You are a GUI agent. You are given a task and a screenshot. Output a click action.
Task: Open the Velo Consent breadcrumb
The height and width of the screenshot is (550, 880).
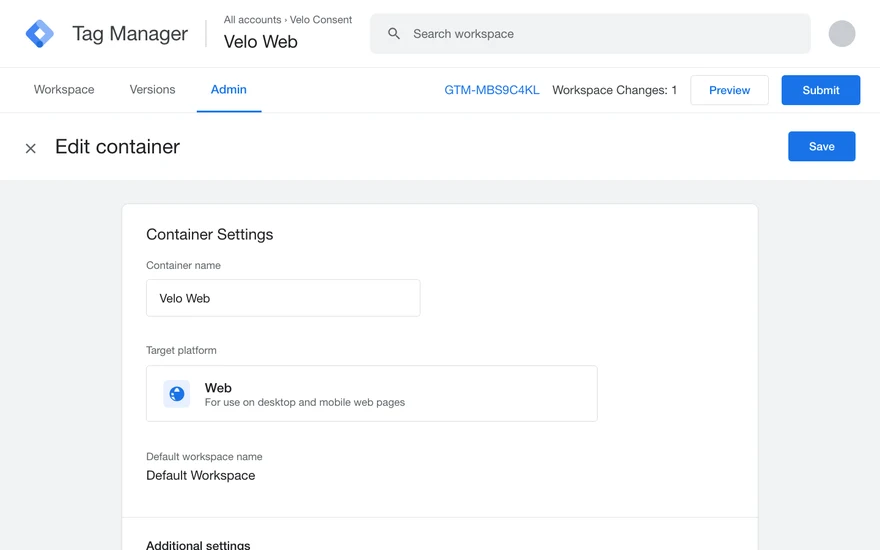[320, 20]
